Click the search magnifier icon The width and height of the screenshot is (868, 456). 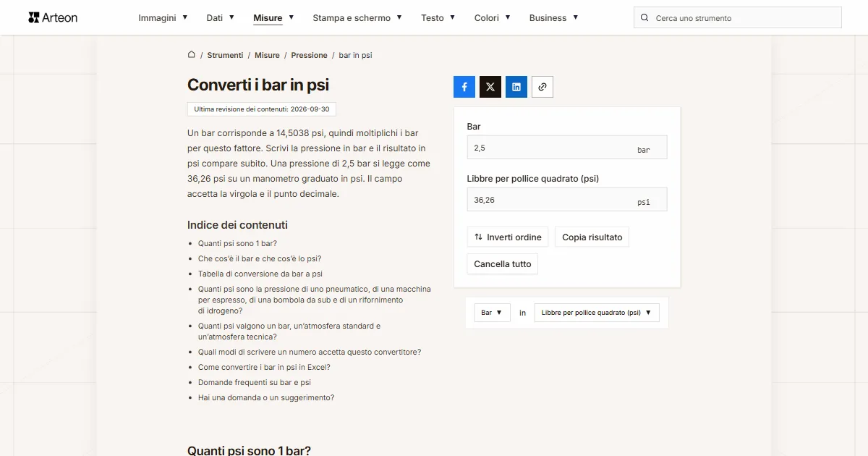click(644, 17)
